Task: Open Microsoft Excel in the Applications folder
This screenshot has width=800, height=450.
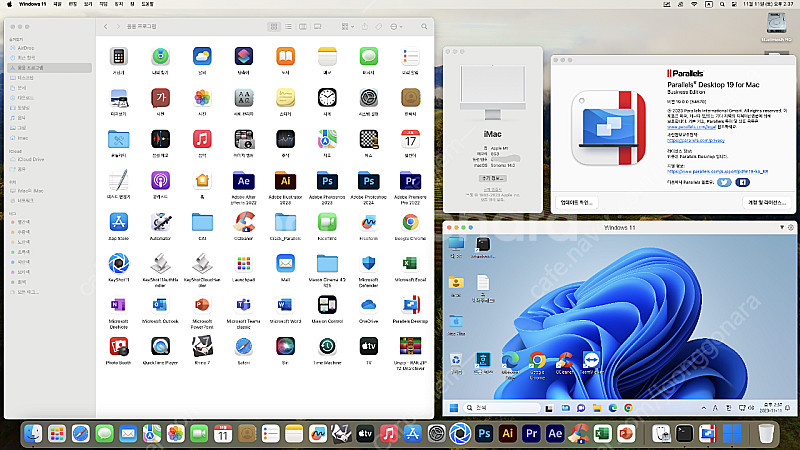Action: (410, 264)
